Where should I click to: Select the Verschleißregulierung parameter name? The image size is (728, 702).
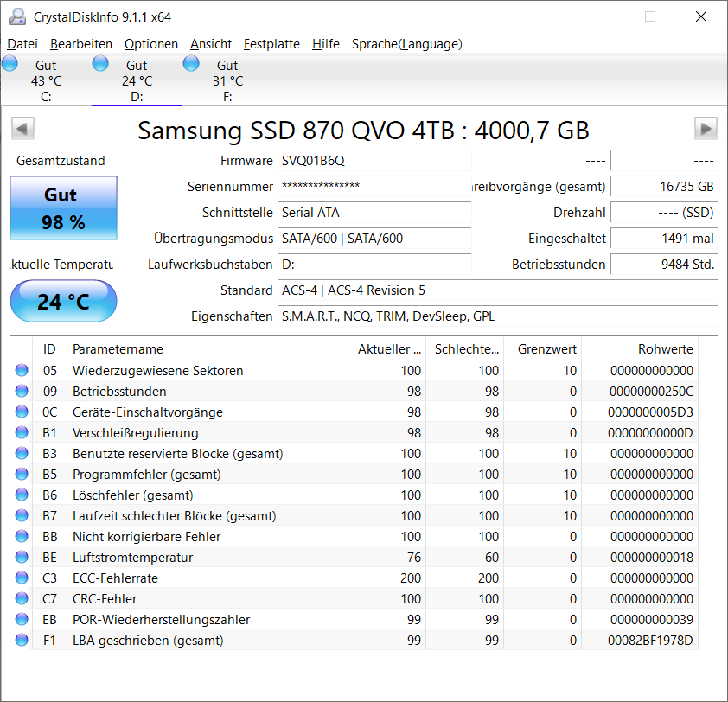pos(136,433)
